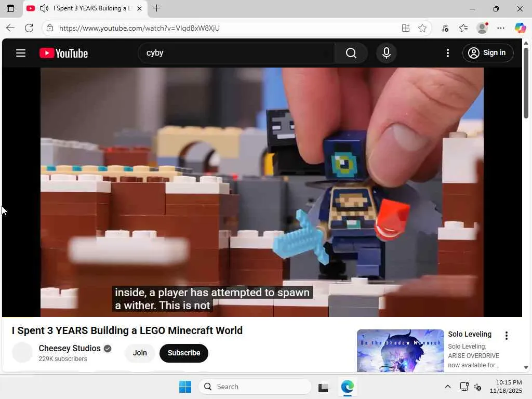The width and height of the screenshot is (532, 399).
Task: View site information lock icon
Action: (50, 28)
